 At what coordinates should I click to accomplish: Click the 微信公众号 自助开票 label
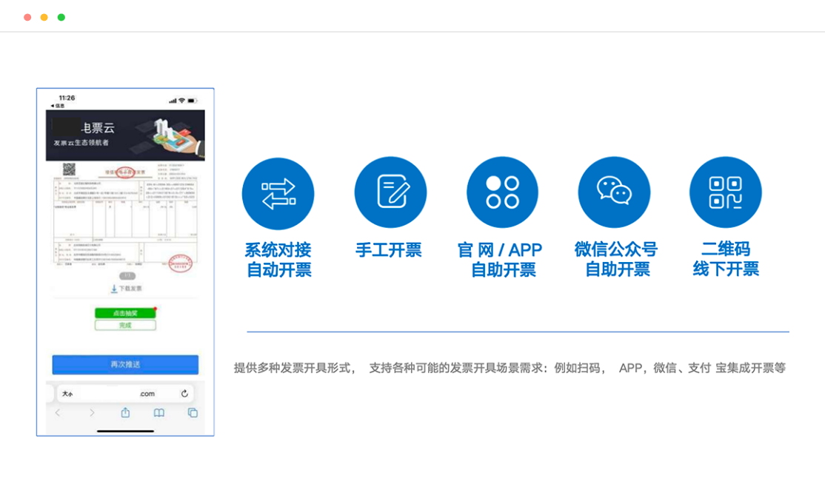pyautogui.click(x=616, y=259)
